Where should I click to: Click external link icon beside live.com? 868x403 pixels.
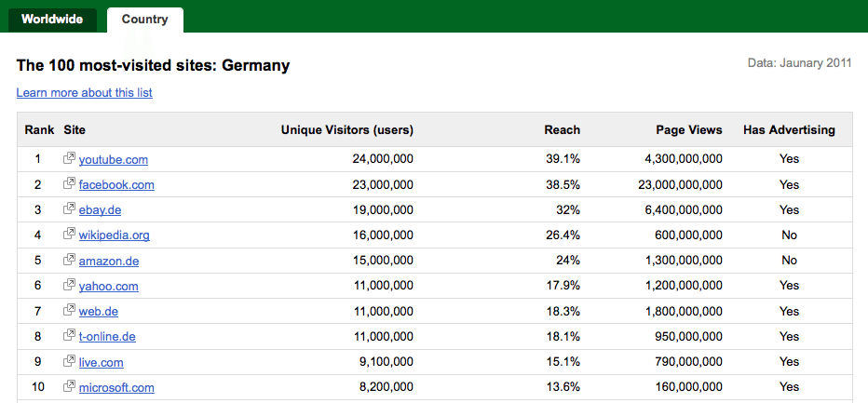click(x=69, y=361)
